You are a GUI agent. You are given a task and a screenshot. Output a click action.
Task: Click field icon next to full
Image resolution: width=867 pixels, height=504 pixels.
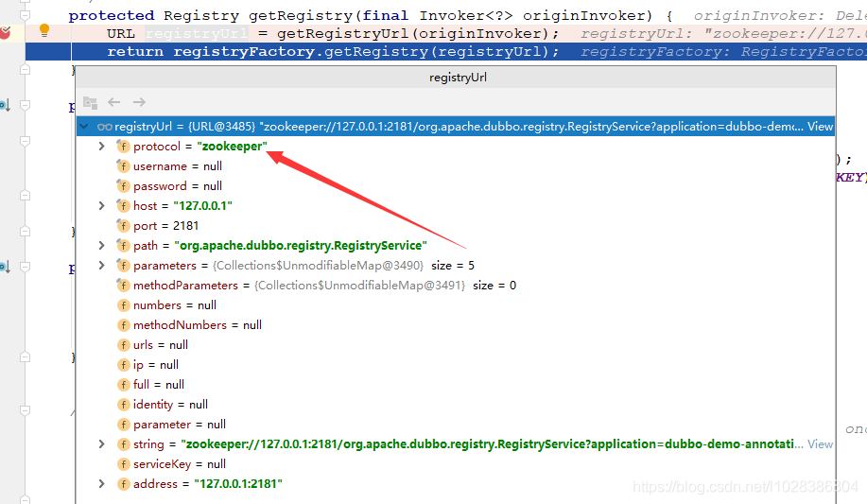tap(123, 385)
